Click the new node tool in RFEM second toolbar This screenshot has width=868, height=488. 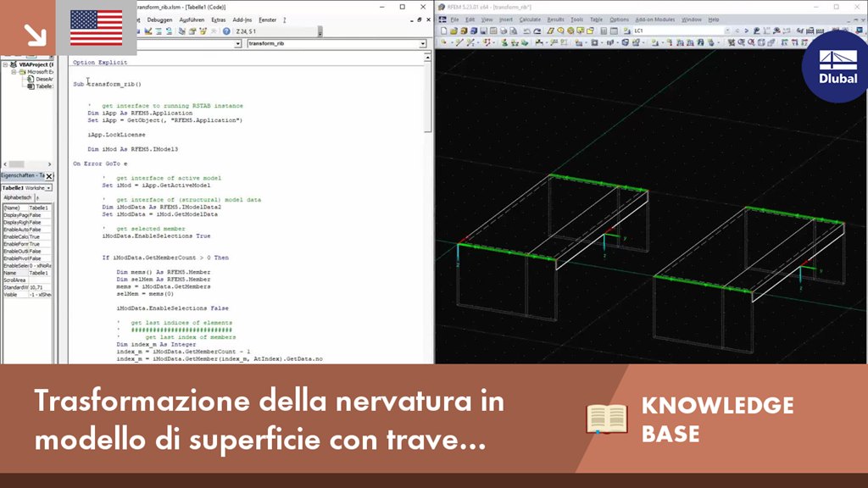(443, 42)
